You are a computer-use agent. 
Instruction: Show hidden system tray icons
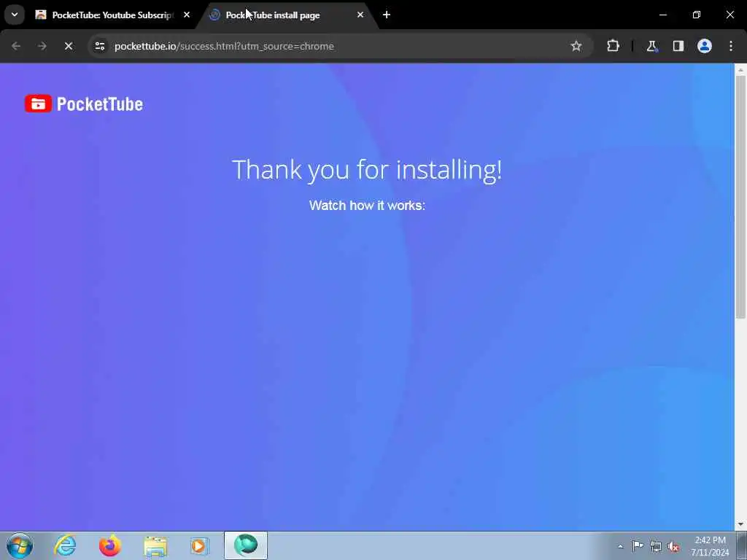(620, 546)
